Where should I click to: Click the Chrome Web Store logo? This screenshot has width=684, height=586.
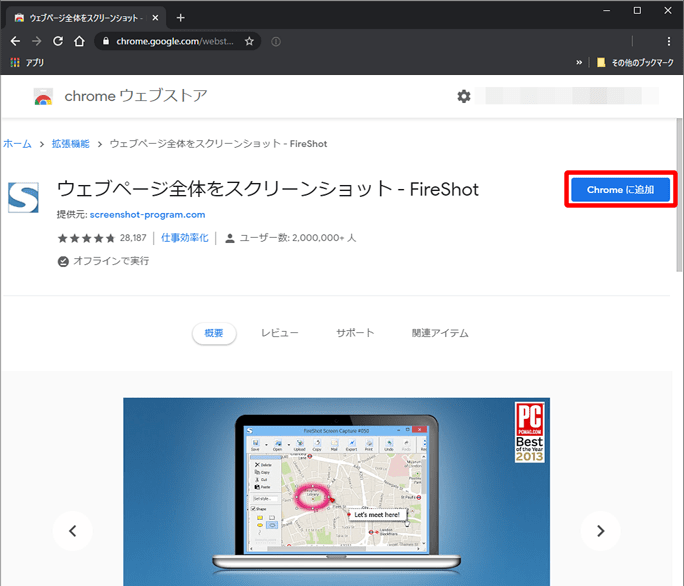(x=43, y=96)
